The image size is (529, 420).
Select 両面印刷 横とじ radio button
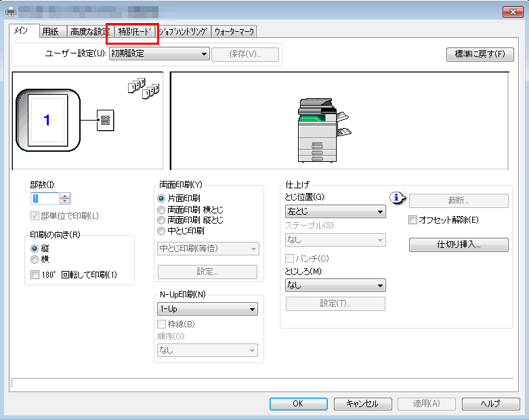[161, 209]
